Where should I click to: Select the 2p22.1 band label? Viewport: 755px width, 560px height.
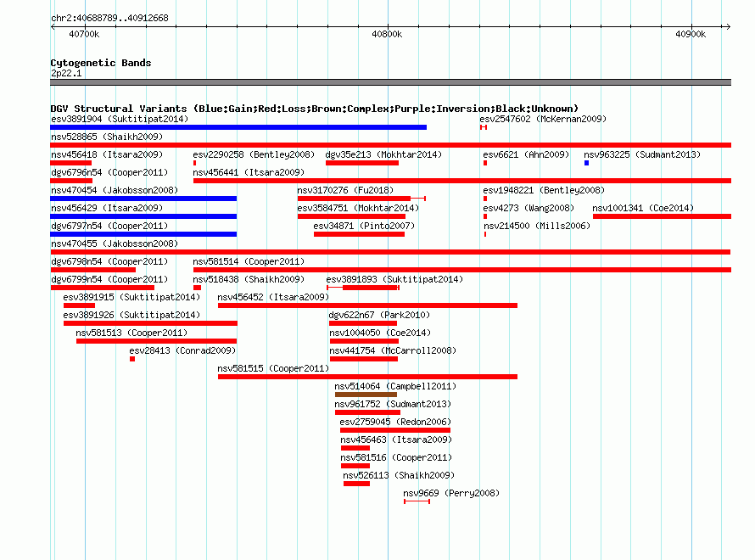(66, 73)
